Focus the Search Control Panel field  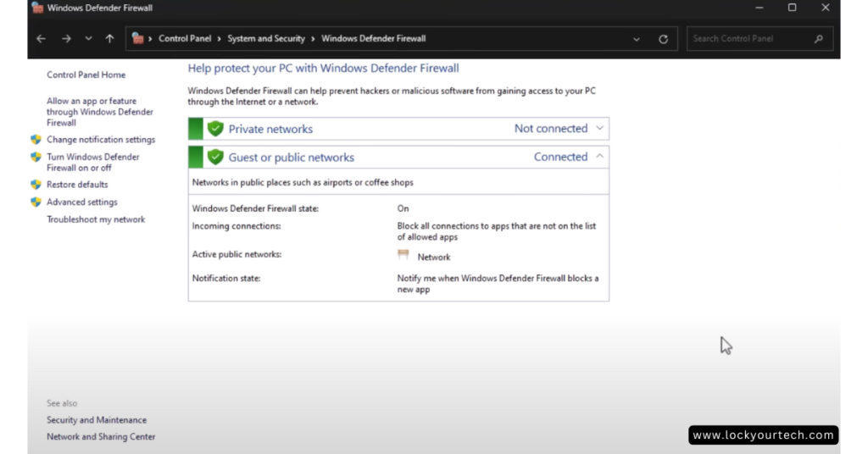759,39
